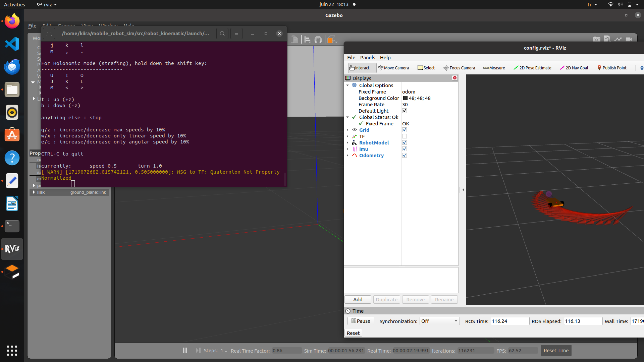The width and height of the screenshot is (644, 362).
Task: Open the Synchronization dropdown
Action: (x=439, y=321)
